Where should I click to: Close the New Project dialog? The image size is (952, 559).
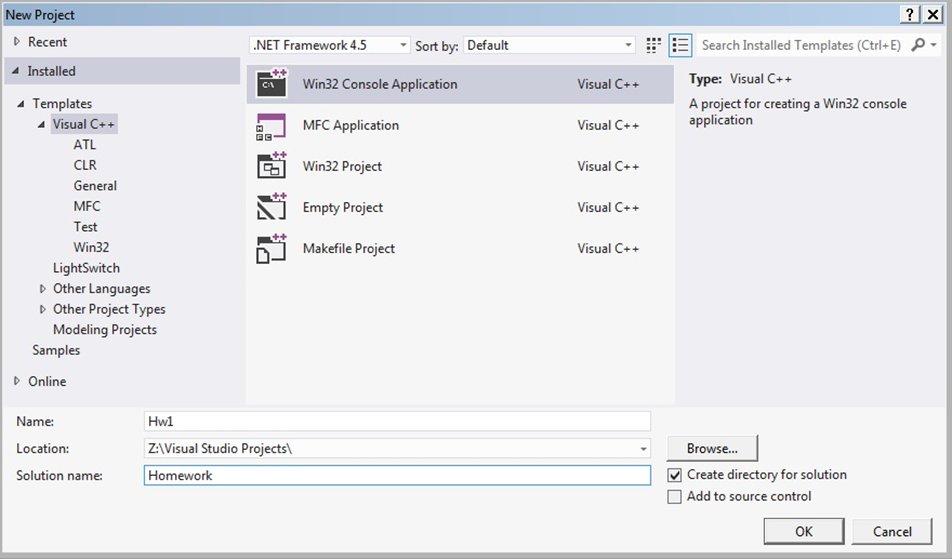pyautogui.click(x=933, y=14)
